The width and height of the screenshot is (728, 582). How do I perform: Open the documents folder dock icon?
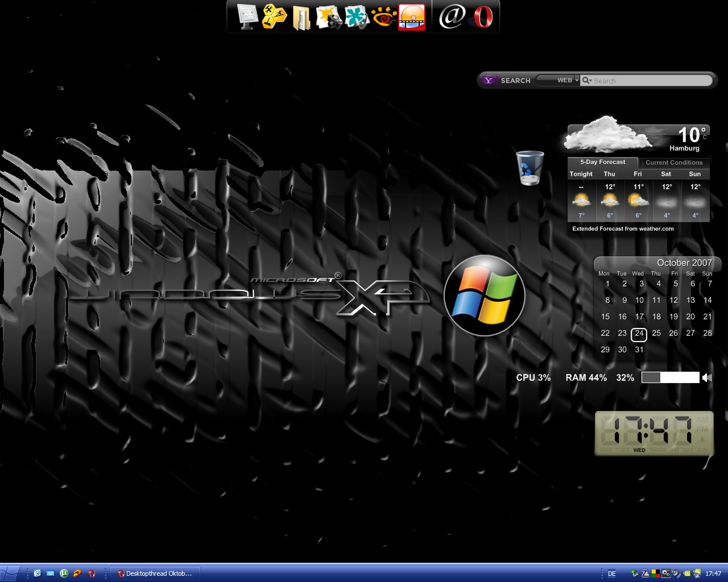coord(301,17)
